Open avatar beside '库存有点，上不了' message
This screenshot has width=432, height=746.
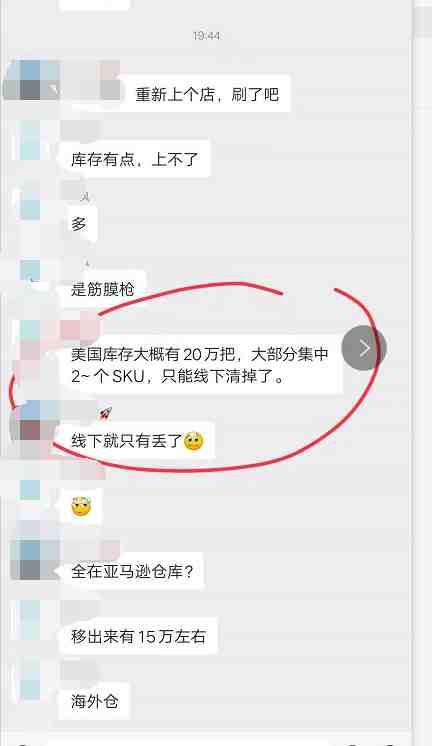point(30,140)
